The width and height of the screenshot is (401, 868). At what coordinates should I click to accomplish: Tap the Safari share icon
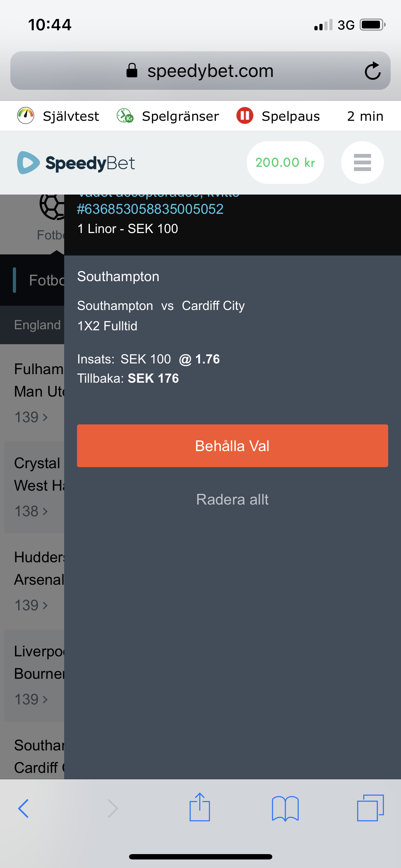coord(200,807)
